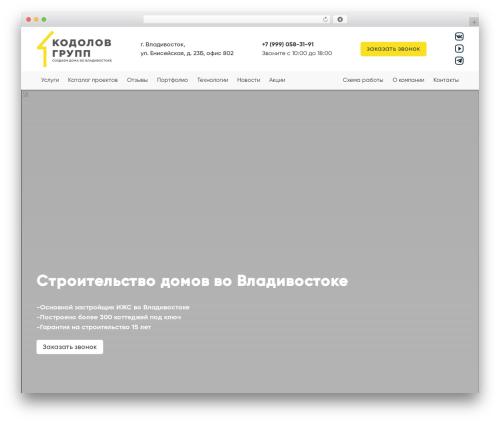The image size is (500, 423).
Task: Open the Каталог проектов menu item
Action: click(x=93, y=80)
